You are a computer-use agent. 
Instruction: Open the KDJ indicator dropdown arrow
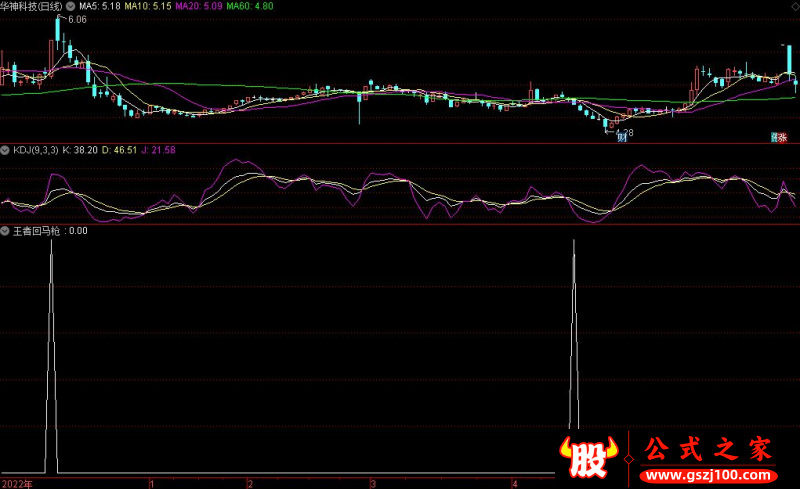click(x=6, y=149)
